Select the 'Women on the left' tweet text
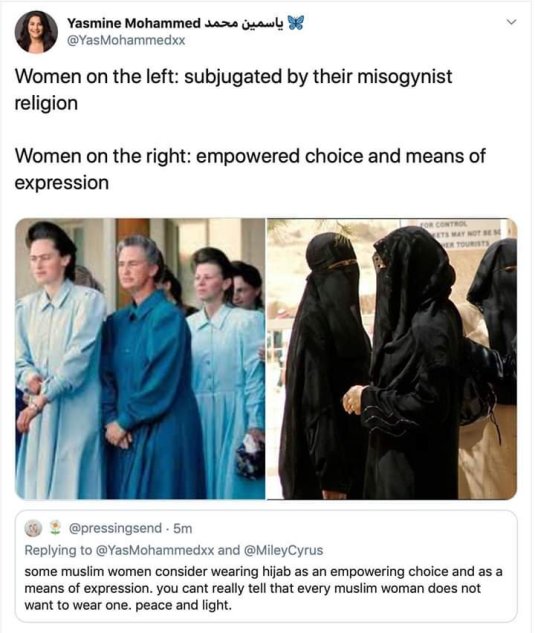535x633 pixels. (233, 90)
